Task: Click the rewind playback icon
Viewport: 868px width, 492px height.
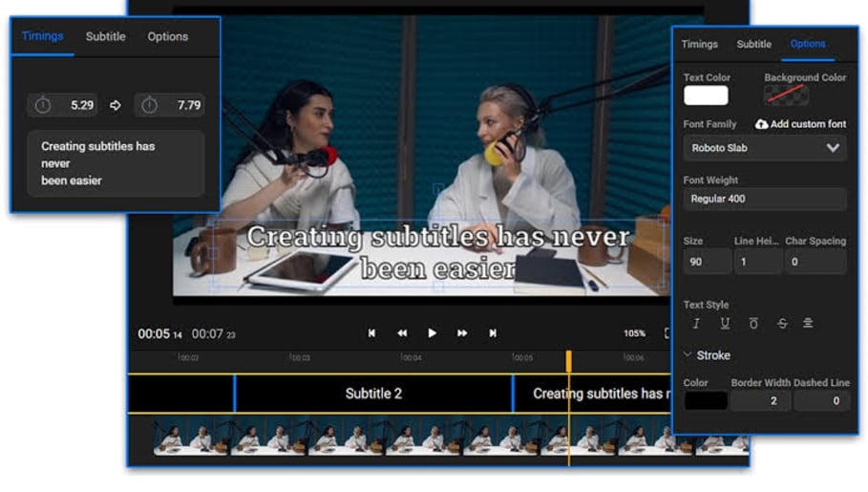Action: [402, 333]
